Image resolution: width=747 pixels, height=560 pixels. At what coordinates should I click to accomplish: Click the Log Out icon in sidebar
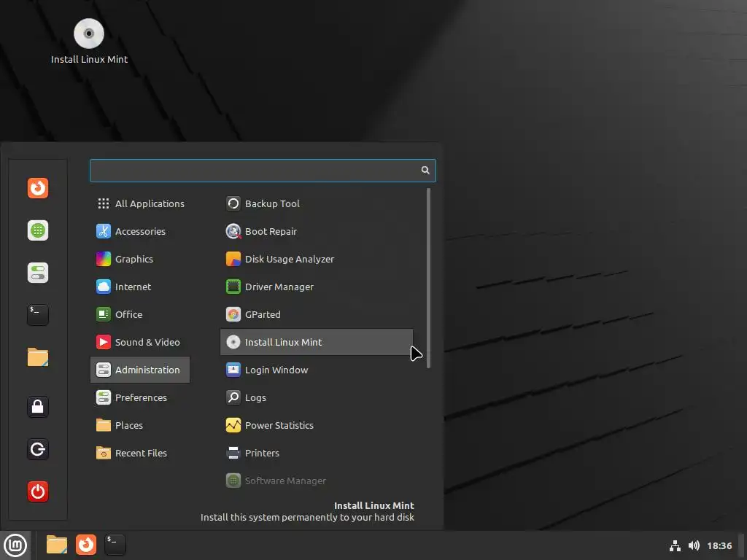[x=38, y=449]
